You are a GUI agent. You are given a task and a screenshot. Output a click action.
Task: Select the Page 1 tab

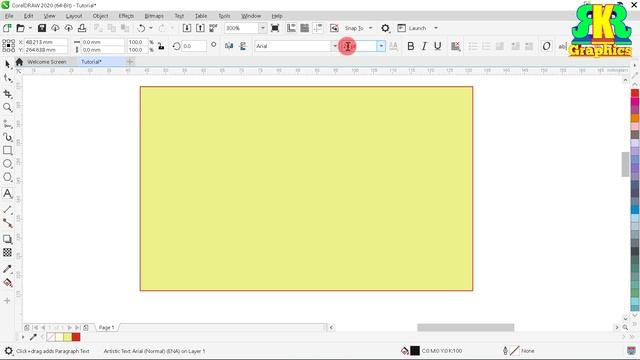coord(107,327)
